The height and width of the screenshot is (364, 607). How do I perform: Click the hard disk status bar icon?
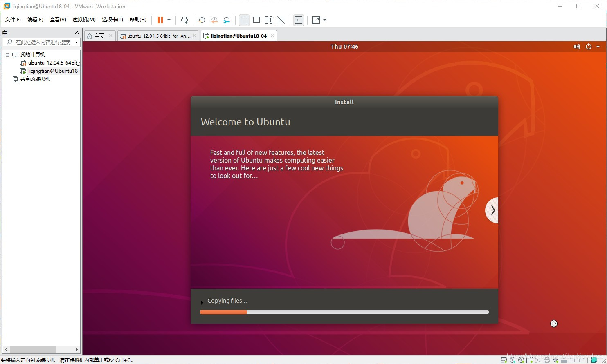pos(504,360)
